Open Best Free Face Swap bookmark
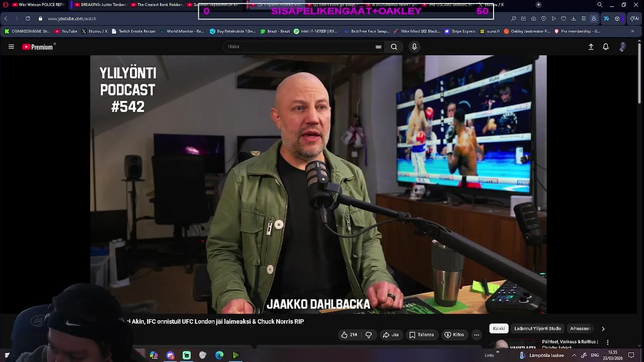Image resolution: width=644 pixels, height=362 pixels. (366, 31)
